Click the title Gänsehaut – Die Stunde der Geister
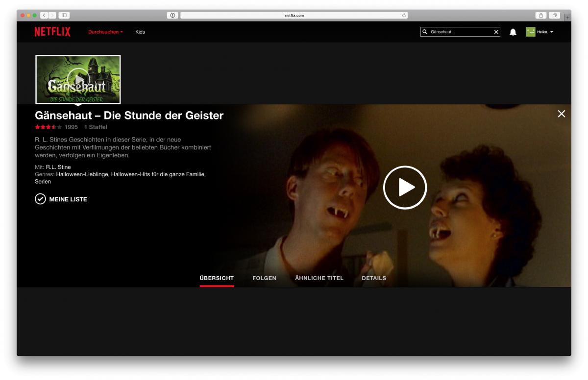 [129, 116]
